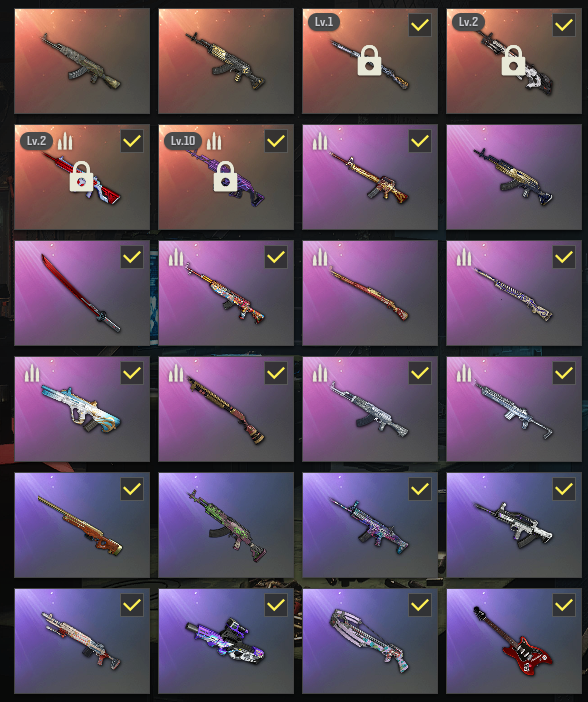Click the bullets icon on the gold M4 card
Screen dimensions: 588x702
tap(320, 141)
